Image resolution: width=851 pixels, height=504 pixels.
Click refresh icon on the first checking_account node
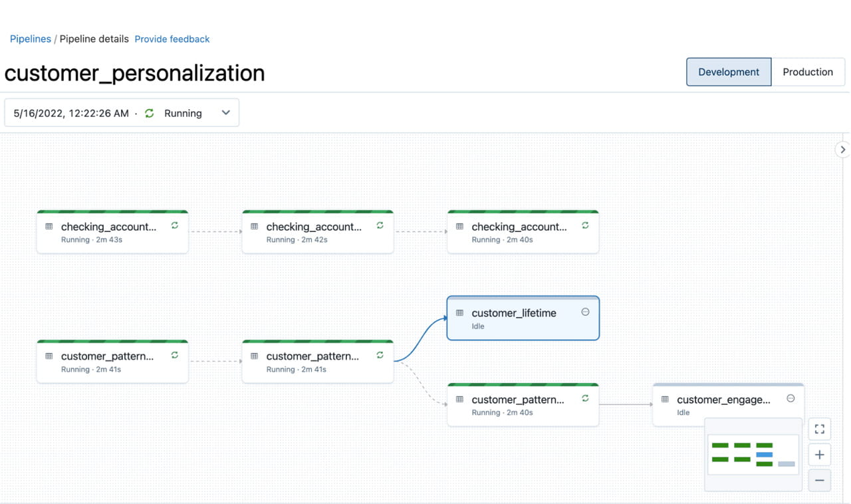click(175, 225)
